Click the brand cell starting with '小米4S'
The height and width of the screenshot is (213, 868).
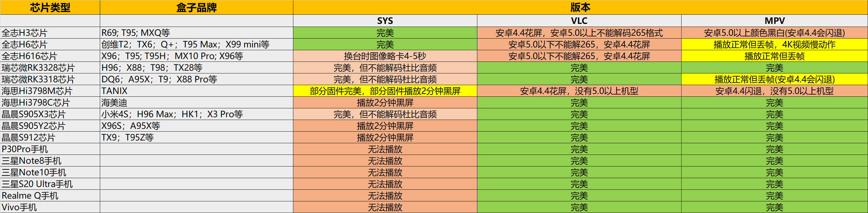click(197, 114)
